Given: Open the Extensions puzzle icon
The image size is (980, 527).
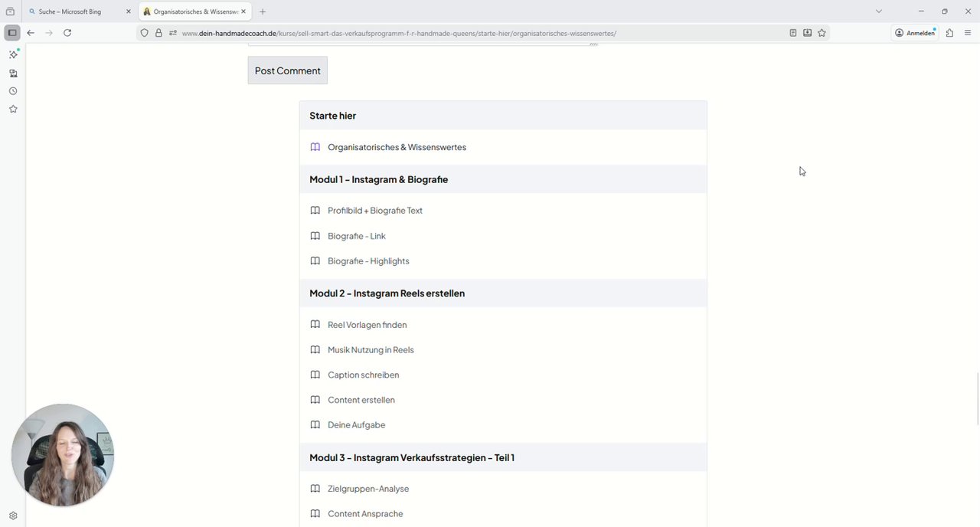Looking at the screenshot, I should [x=949, y=33].
